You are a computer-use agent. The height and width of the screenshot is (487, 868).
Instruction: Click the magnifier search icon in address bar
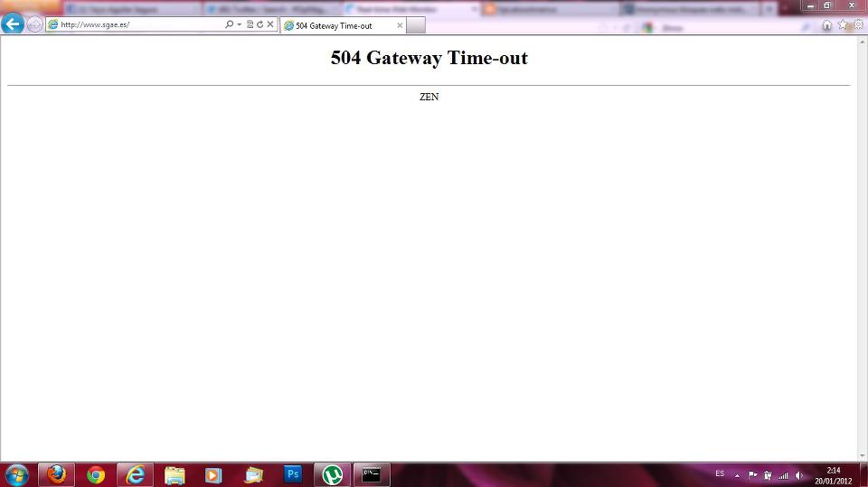[229, 24]
